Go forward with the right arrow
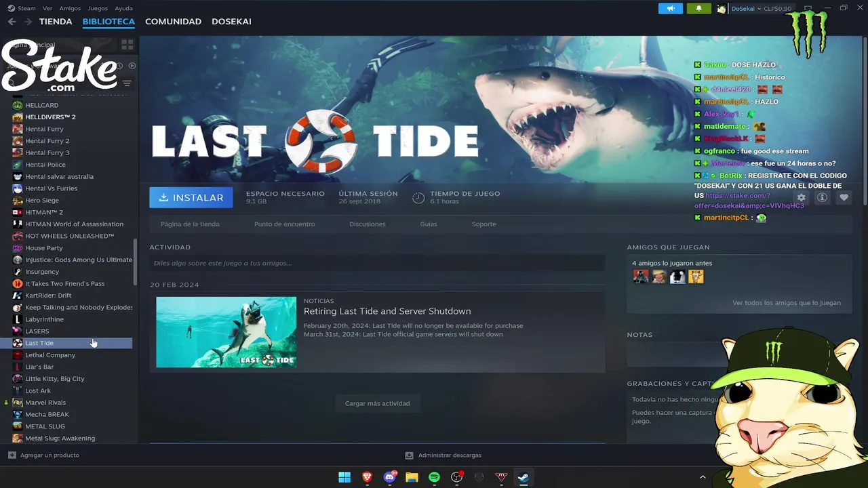Image resolution: width=868 pixels, height=488 pixels. click(28, 22)
